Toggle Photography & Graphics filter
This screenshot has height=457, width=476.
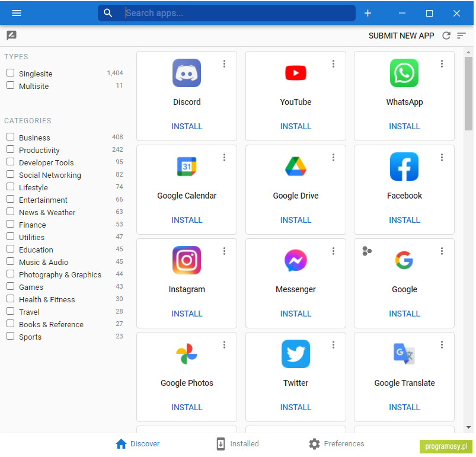[x=10, y=274]
